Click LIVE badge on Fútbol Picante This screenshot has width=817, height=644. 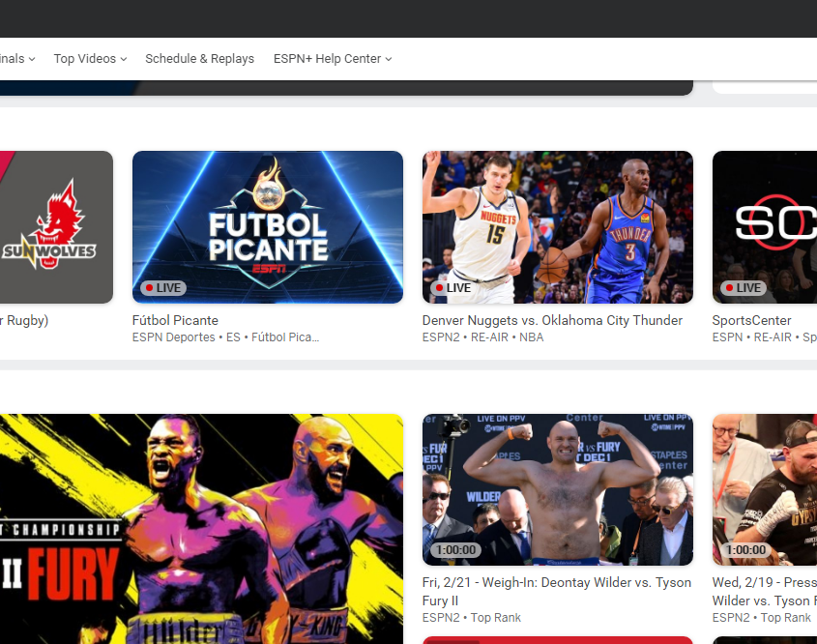point(162,288)
